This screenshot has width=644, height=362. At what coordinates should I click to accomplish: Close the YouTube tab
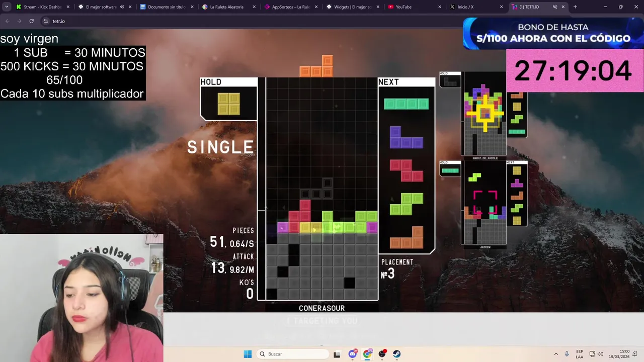pyautogui.click(x=440, y=7)
